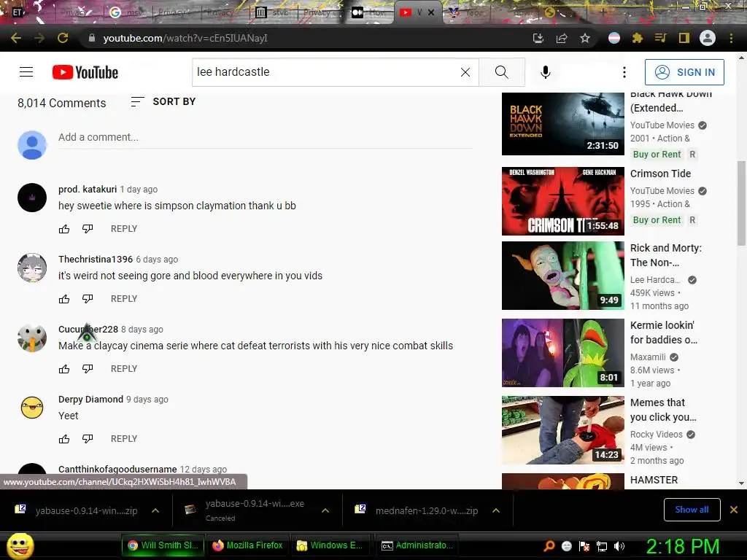Open Will Smith Chrome taskbar item
Screen dimensions: 747x560
pyautogui.click(x=163, y=545)
